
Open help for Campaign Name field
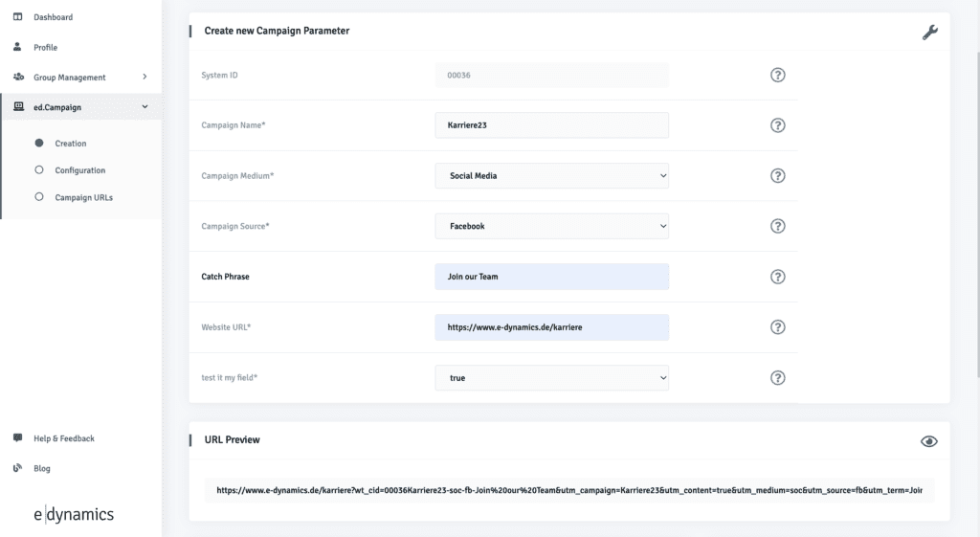point(778,125)
